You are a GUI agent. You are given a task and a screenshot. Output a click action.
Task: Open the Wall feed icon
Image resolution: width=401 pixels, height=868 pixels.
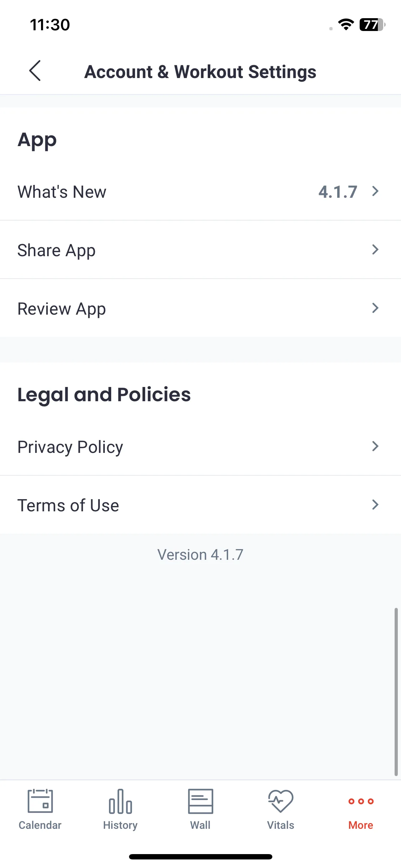point(201,801)
